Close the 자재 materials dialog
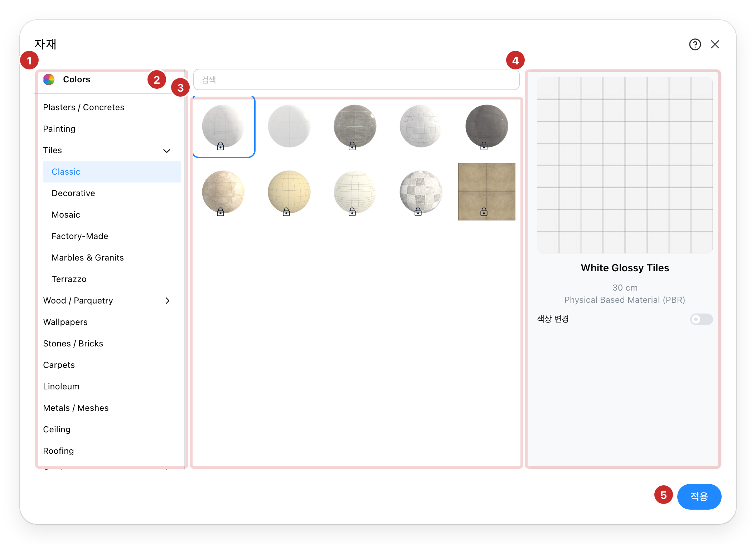756x544 pixels. 715,44
